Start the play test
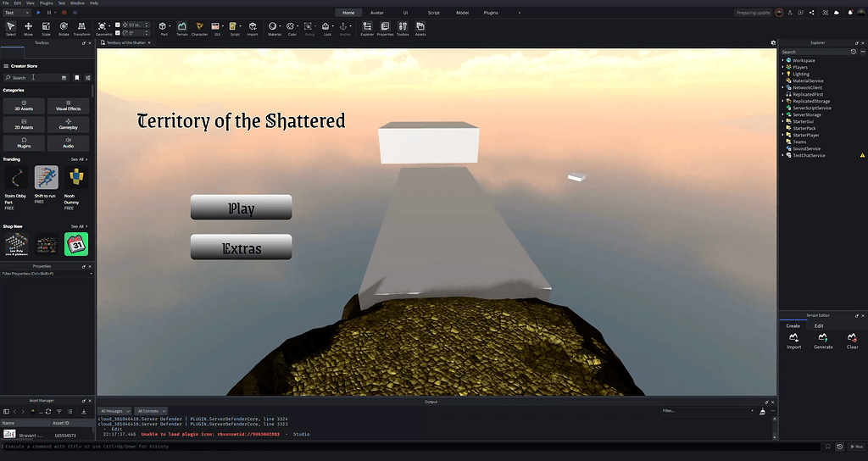The height and width of the screenshot is (461, 868). (x=38, y=12)
